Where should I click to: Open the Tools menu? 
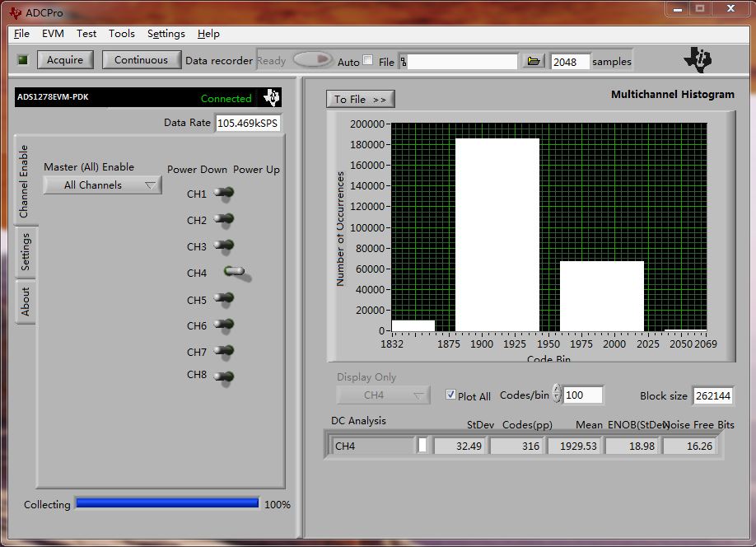coord(122,34)
